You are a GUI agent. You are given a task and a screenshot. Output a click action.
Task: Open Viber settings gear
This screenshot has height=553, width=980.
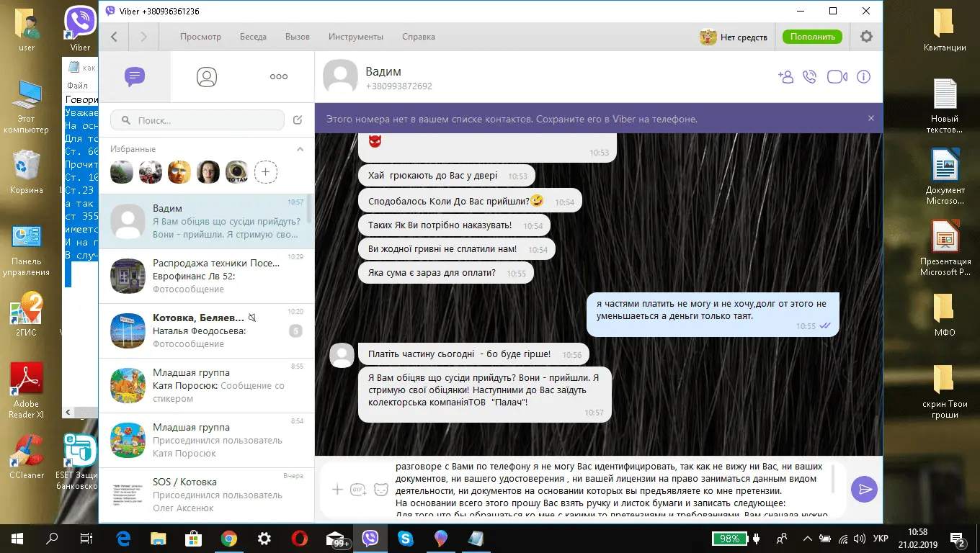[866, 37]
